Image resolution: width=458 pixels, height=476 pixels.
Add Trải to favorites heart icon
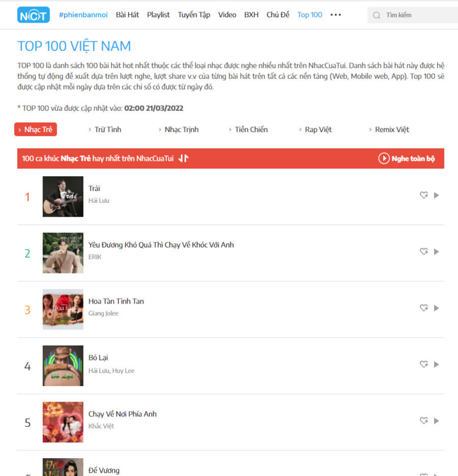pos(424,195)
